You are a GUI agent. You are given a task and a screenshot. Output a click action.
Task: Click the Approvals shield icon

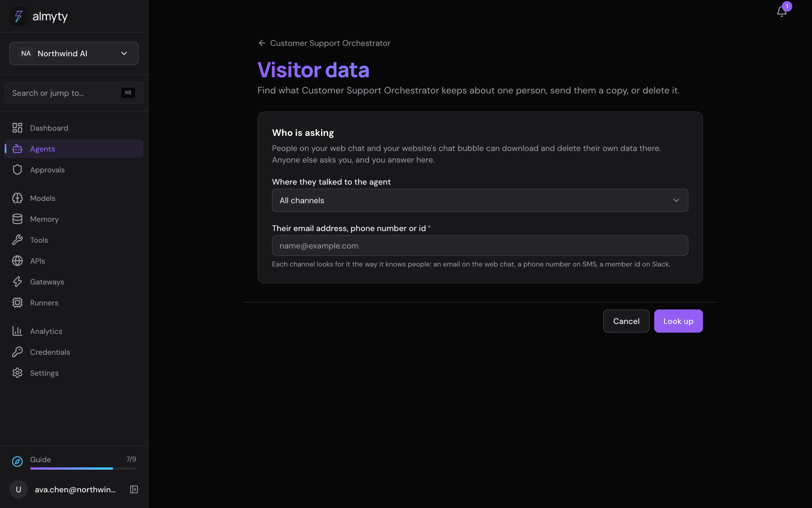click(17, 170)
